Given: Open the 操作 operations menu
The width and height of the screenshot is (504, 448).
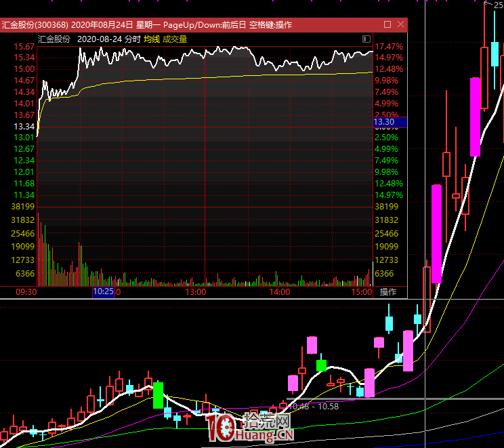Looking at the screenshot, I should pos(388,292).
